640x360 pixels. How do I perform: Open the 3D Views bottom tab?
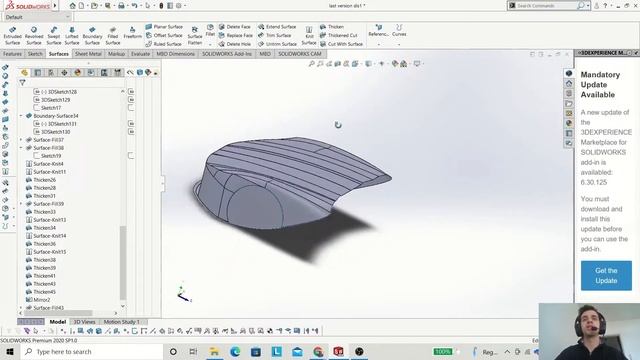point(84,322)
